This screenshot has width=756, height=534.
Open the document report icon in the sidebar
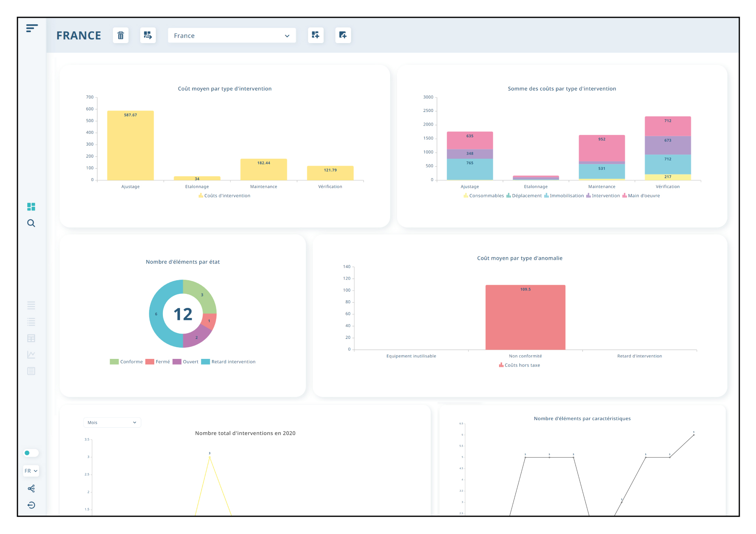coord(31,371)
